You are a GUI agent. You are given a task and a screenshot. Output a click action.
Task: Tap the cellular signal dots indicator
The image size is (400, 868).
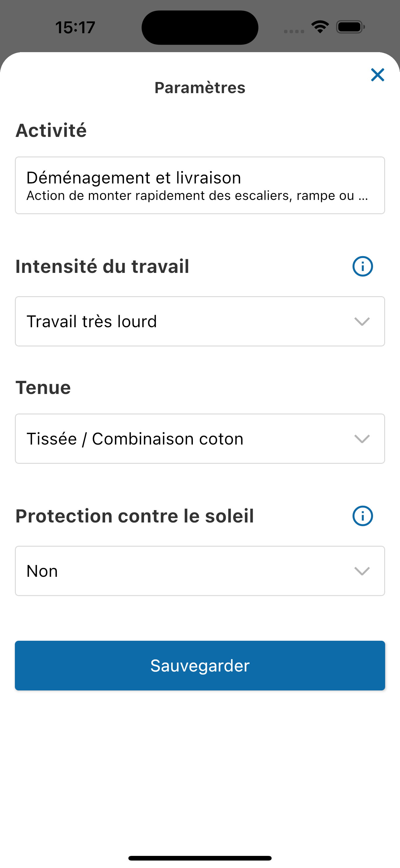coord(294,31)
